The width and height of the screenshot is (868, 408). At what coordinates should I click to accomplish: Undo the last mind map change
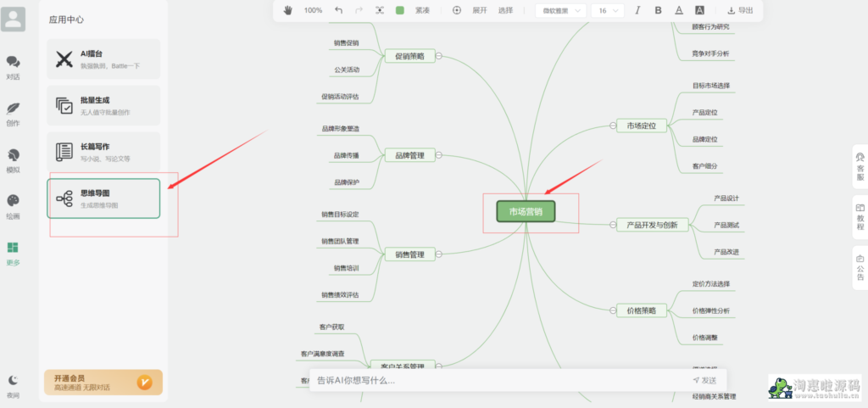(x=339, y=10)
